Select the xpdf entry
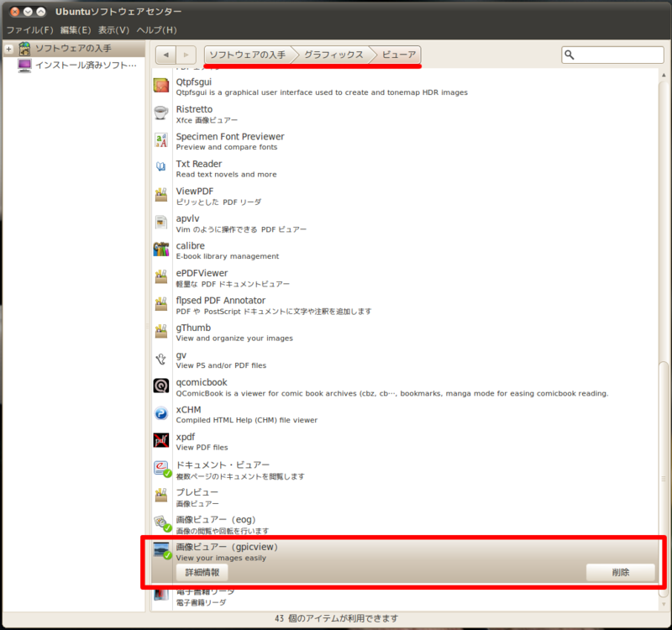This screenshot has width=672, height=630. tap(405, 442)
